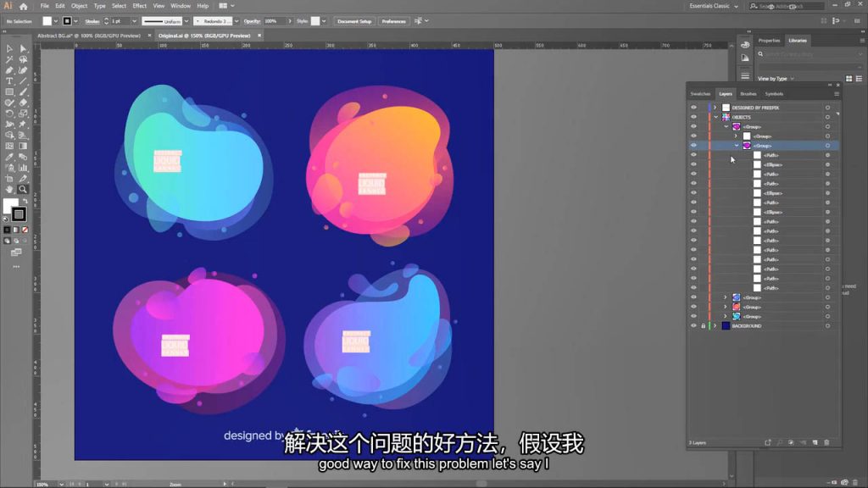The width and height of the screenshot is (868, 488).
Task: Click the Opacity 100% value field
Action: [274, 21]
